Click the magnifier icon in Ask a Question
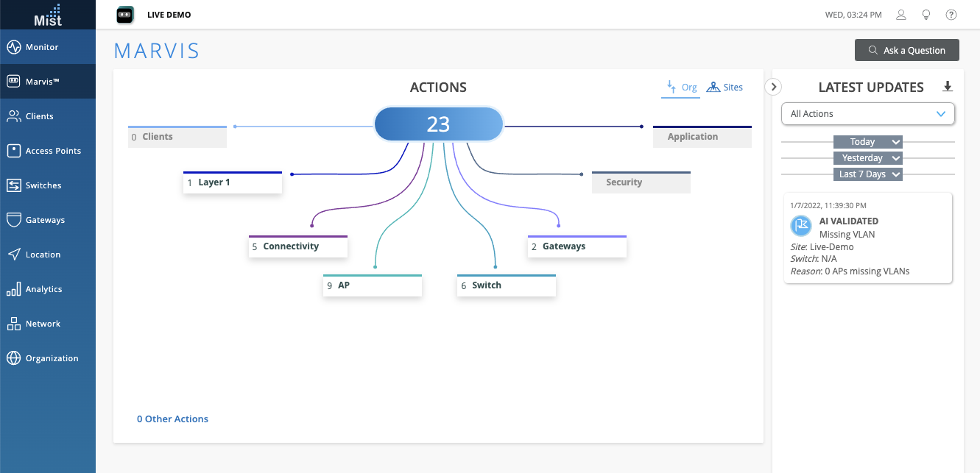The height and width of the screenshot is (473, 980). 873,50
